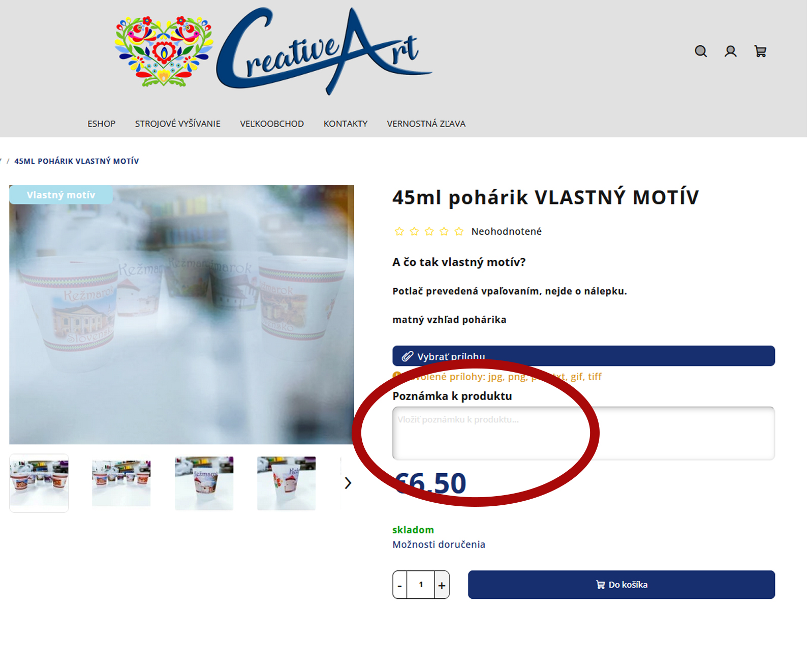Go to the KONTAKTY page
Image resolution: width=808 pixels, height=672 pixels.
[x=346, y=124]
